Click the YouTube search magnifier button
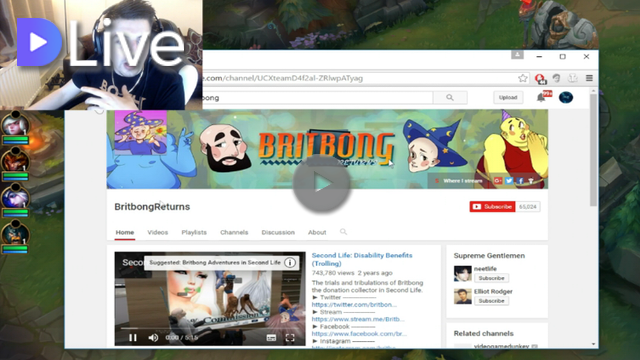 coord(450,98)
